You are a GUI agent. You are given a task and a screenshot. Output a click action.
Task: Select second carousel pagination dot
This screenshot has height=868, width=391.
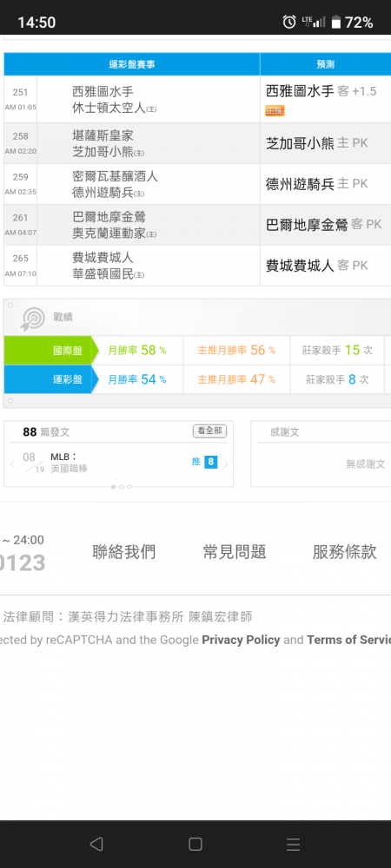tap(122, 487)
